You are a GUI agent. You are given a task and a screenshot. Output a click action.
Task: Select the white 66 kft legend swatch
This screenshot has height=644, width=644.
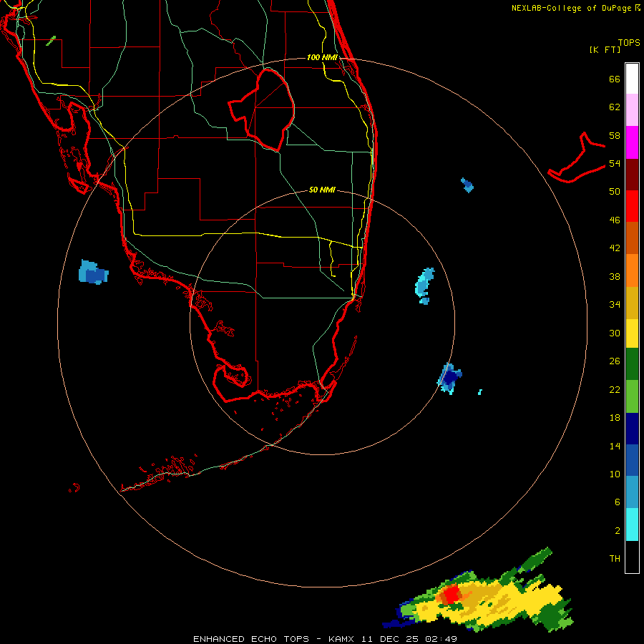632,79
